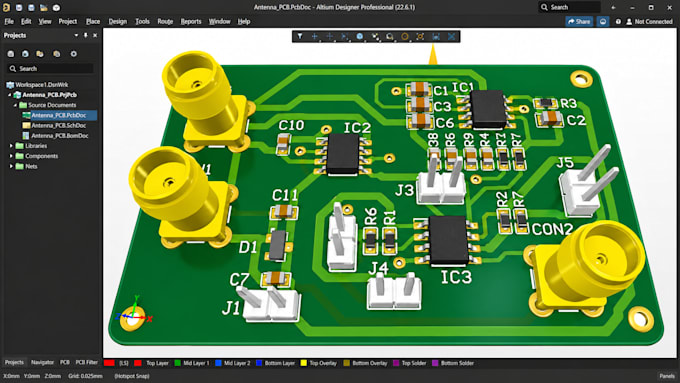Click the open folder icon in title bar
The height and width of the screenshot is (383, 680).
[x=44, y=7]
